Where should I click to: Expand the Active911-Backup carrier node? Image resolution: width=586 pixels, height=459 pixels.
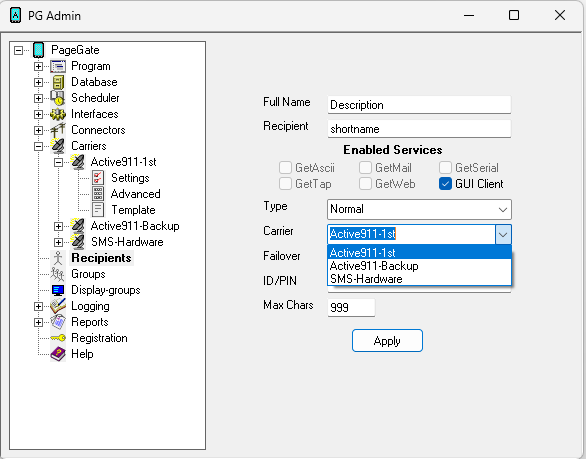click(x=58, y=226)
